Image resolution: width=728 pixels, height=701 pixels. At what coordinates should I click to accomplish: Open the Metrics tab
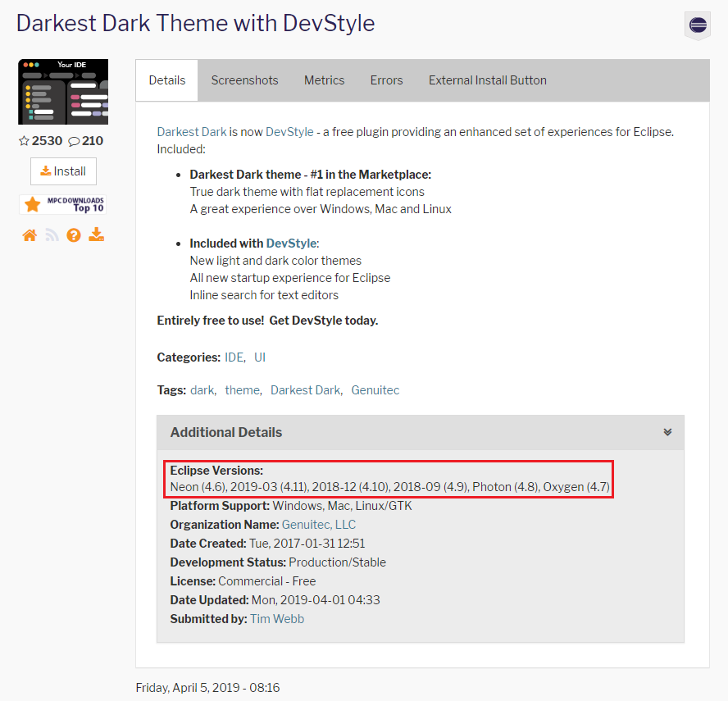[324, 80]
